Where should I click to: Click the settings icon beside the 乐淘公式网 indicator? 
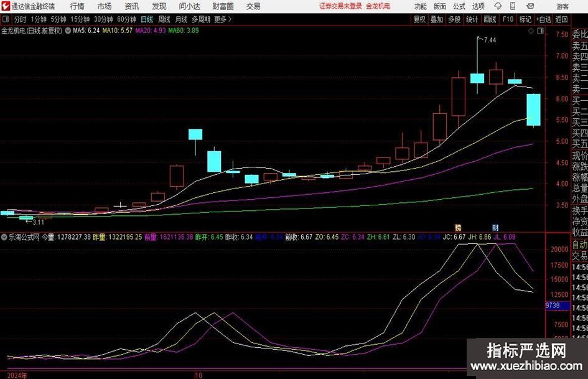point(4,237)
